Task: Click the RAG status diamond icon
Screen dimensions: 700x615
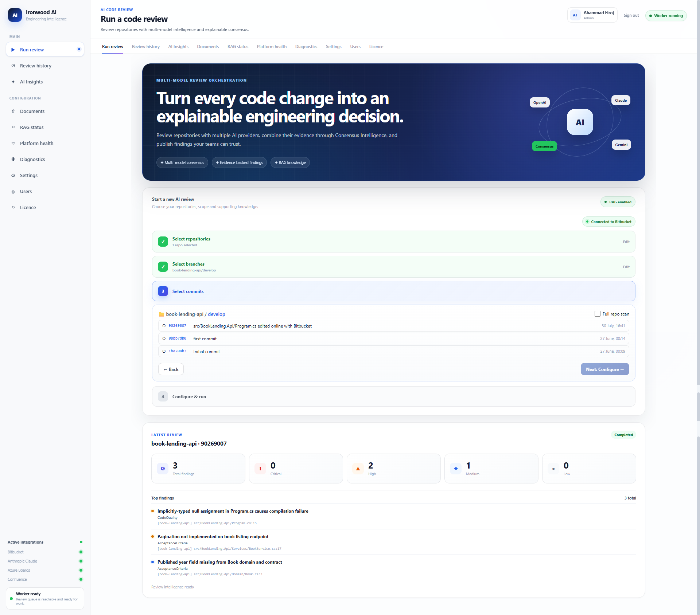Action: (13, 127)
